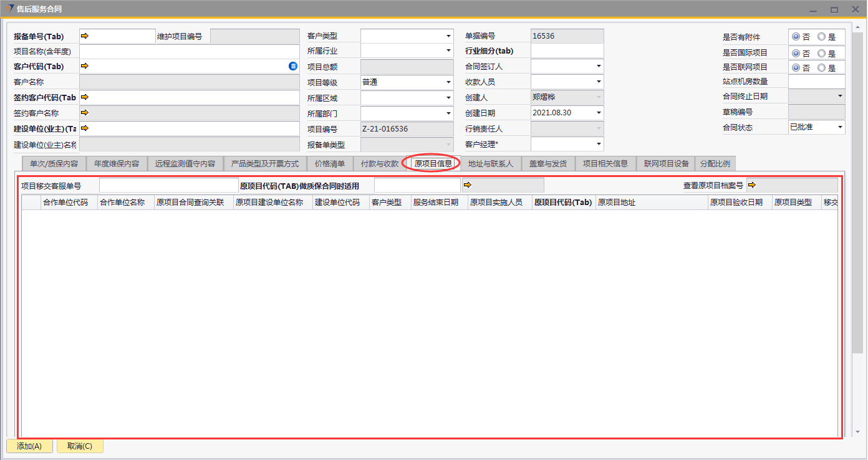Click the arrow icon in 建设单位(业主) field
This screenshot has height=460, width=868.
click(85, 128)
